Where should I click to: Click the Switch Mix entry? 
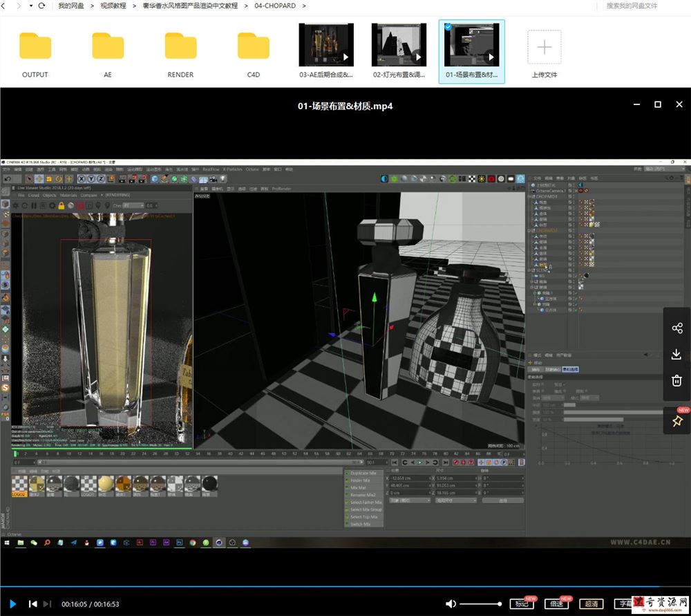pyautogui.click(x=363, y=524)
